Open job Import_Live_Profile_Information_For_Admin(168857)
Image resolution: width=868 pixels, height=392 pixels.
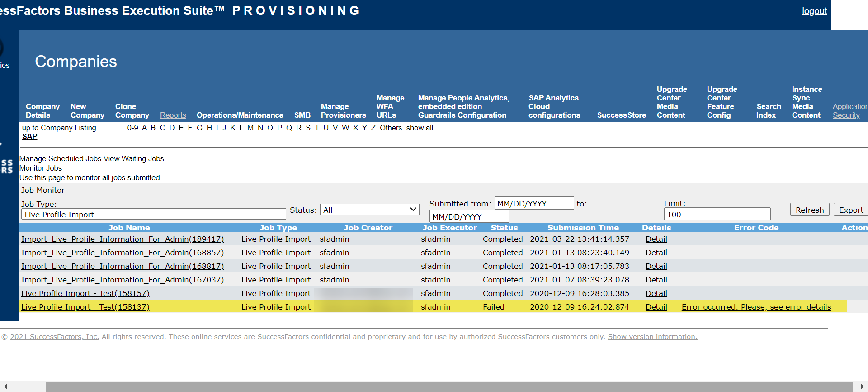coord(123,253)
